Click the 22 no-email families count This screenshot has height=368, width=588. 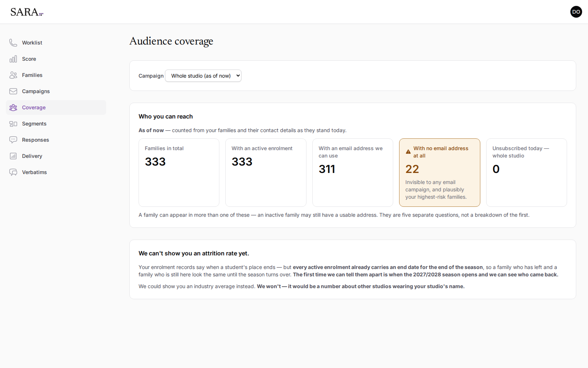tap(412, 169)
